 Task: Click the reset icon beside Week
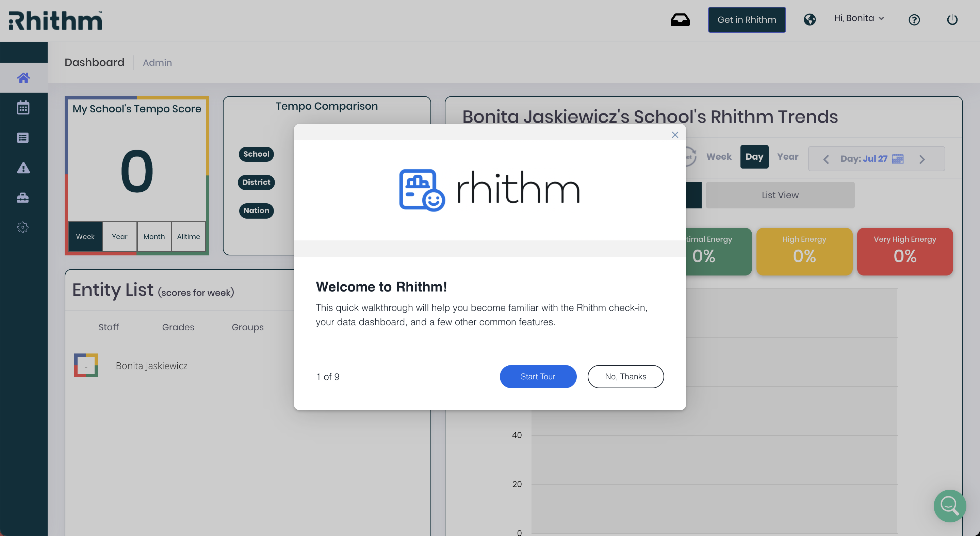point(690,156)
